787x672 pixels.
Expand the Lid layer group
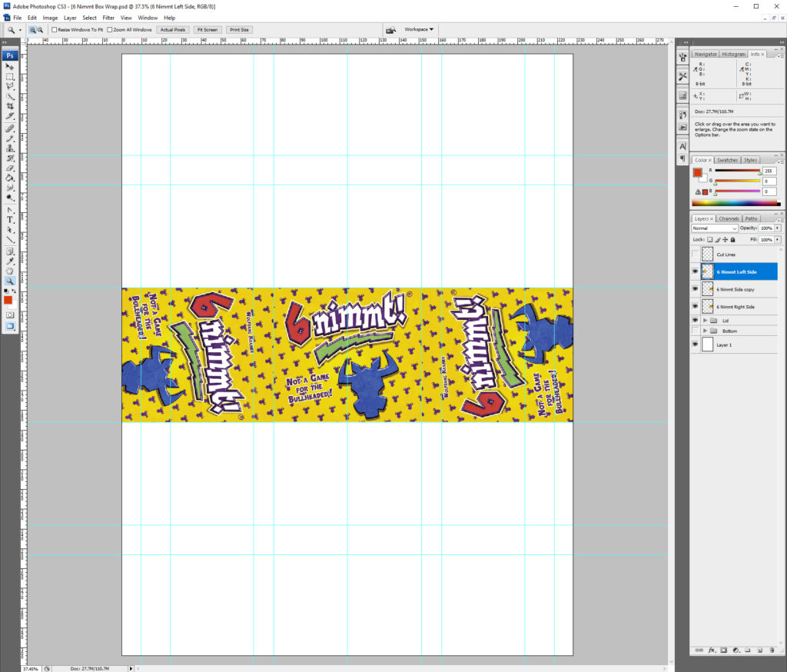click(705, 320)
